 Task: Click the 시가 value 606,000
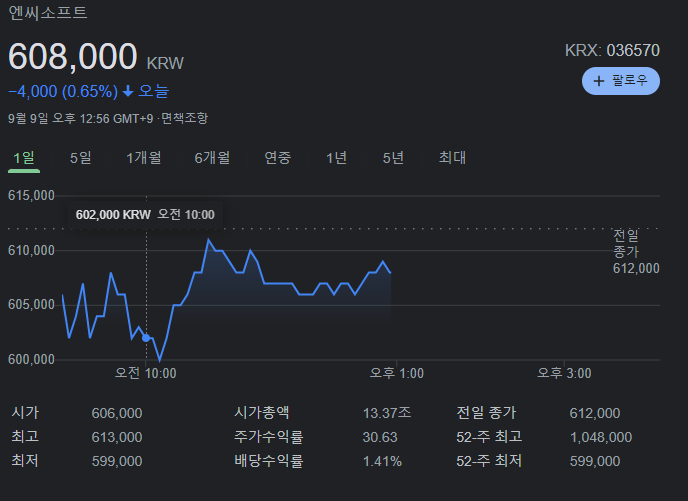tap(117, 413)
